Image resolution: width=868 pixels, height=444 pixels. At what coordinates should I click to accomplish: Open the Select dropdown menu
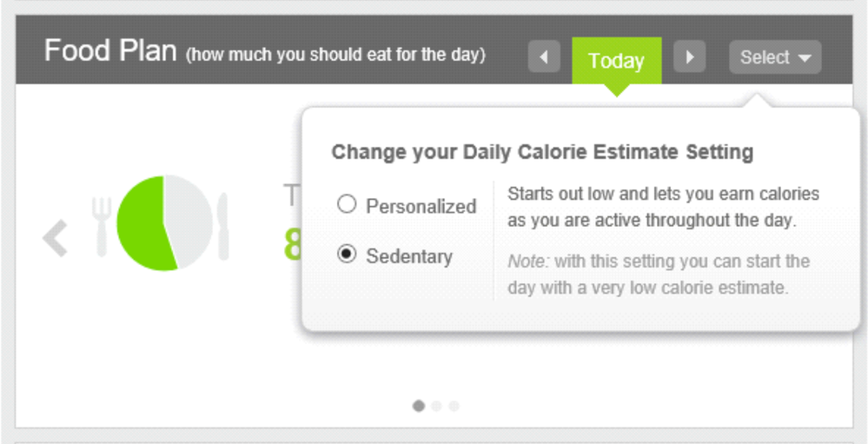click(x=775, y=57)
